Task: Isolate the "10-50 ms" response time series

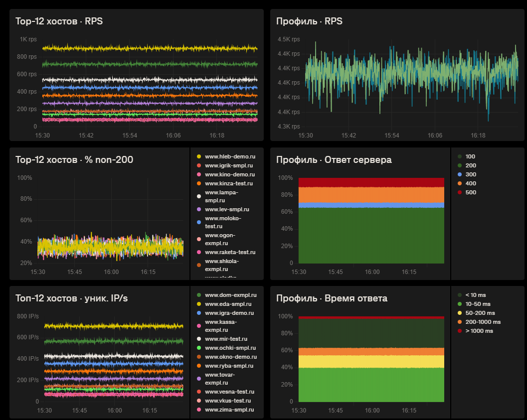Action: [478, 304]
